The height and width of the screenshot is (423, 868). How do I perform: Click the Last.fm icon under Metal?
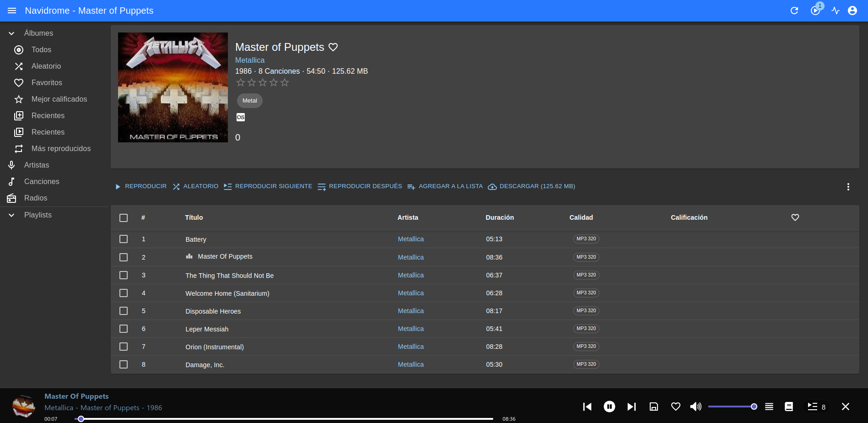coord(241,117)
